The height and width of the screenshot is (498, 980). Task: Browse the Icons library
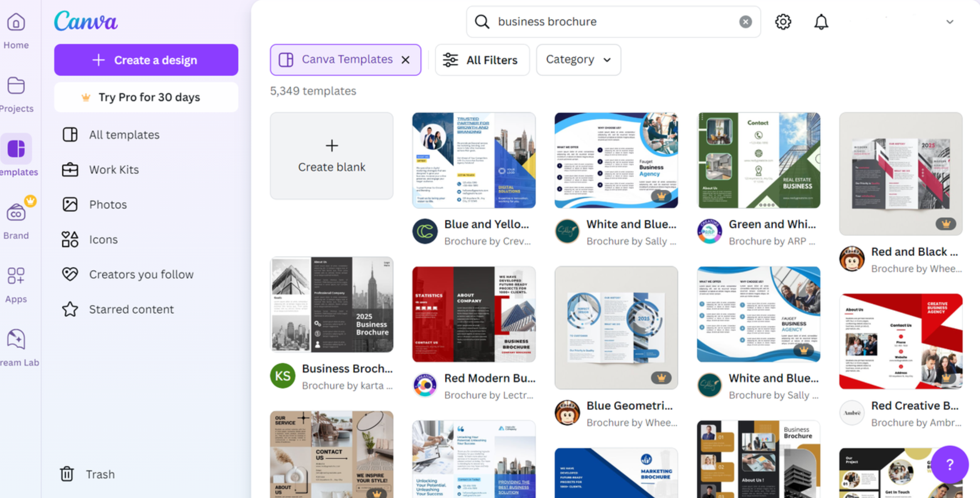pyautogui.click(x=103, y=239)
